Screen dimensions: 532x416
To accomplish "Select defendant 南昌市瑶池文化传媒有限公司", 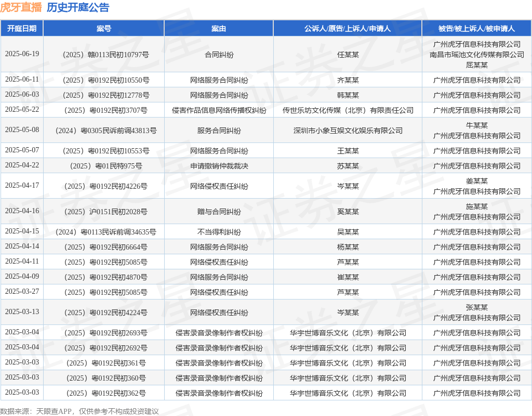I will click(477, 55).
